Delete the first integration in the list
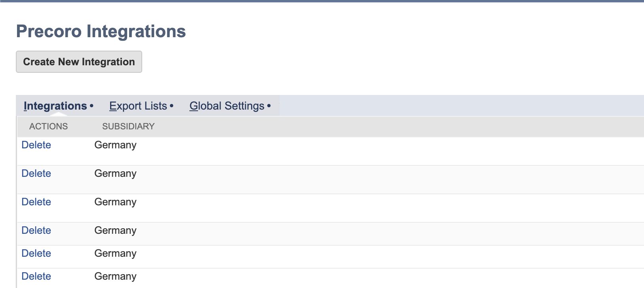The width and height of the screenshot is (644, 288). (x=36, y=145)
